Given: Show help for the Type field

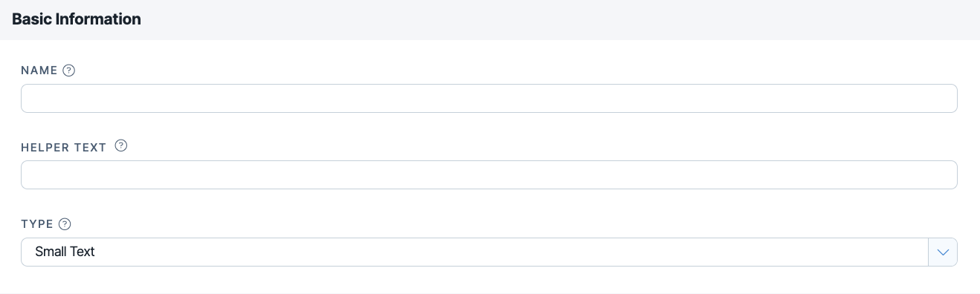Looking at the screenshot, I should [x=65, y=224].
